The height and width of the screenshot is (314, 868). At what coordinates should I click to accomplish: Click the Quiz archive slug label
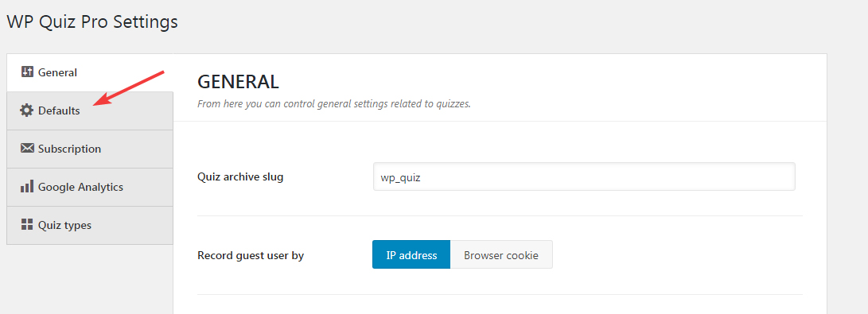(x=240, y=177)
